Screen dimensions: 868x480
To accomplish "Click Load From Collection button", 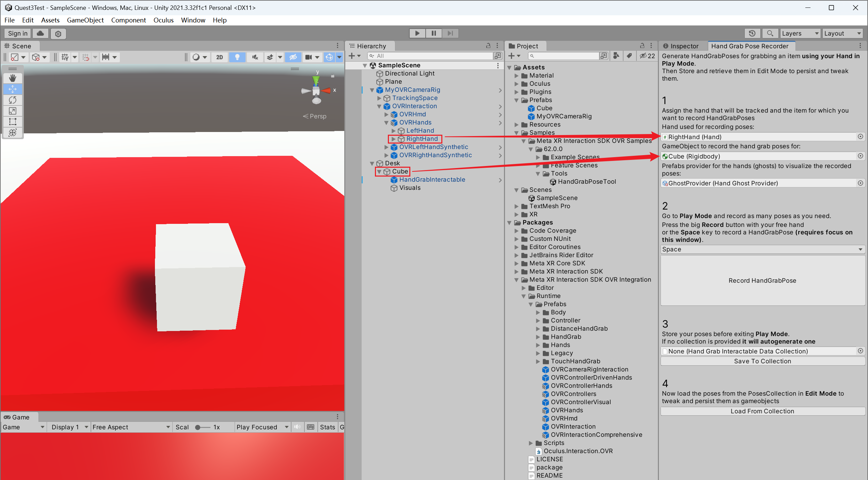I will tap(762, 411).
